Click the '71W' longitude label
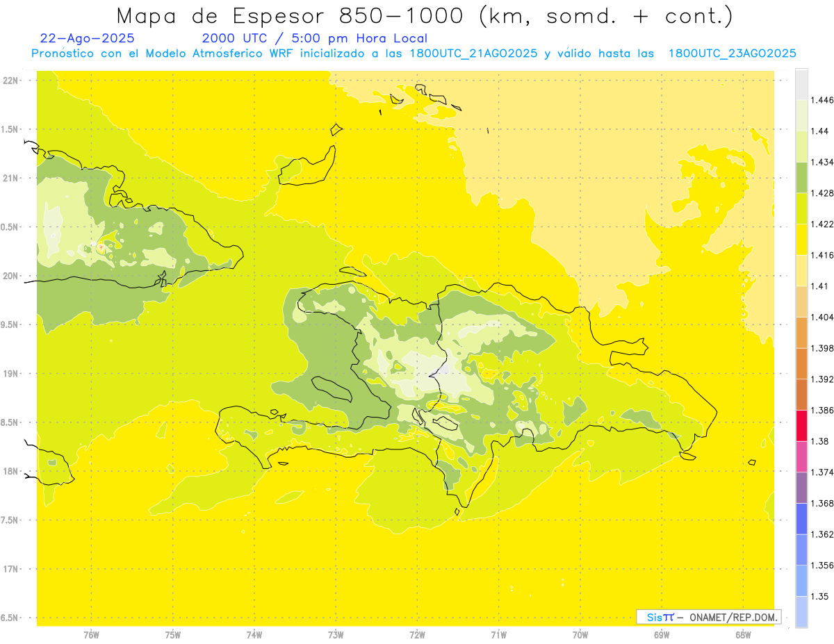Image resolution: width=834 pixels, height=644 pixels. [x=498, y=635]
